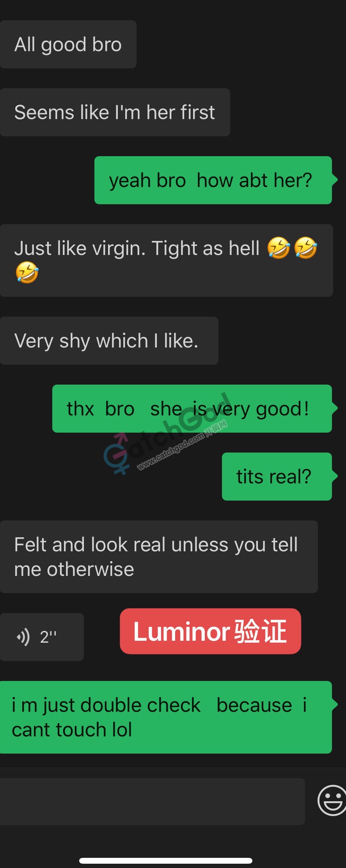
Task: Tap the 'yeah bro how abt her?' message
Action: [x=213, y=180]
